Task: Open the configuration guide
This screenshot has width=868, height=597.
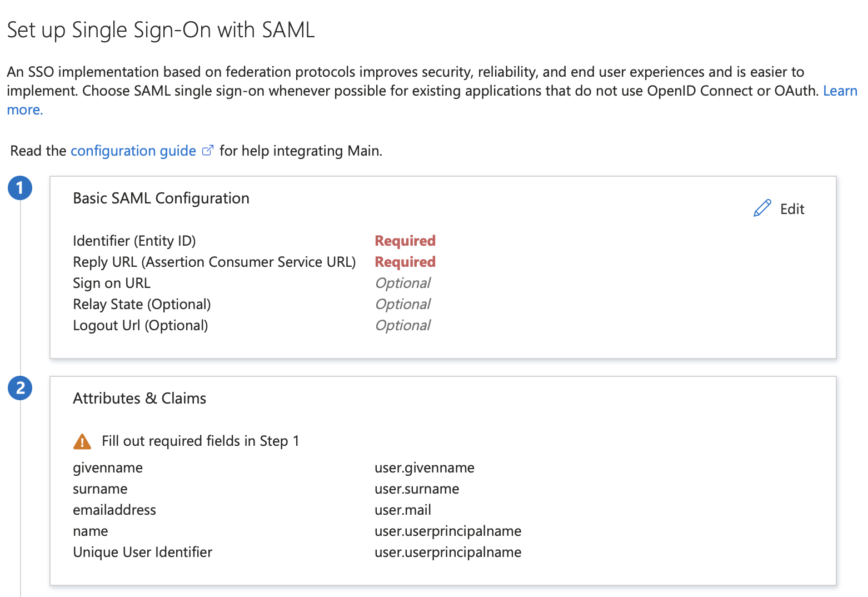Action: (x=132, y=150)
